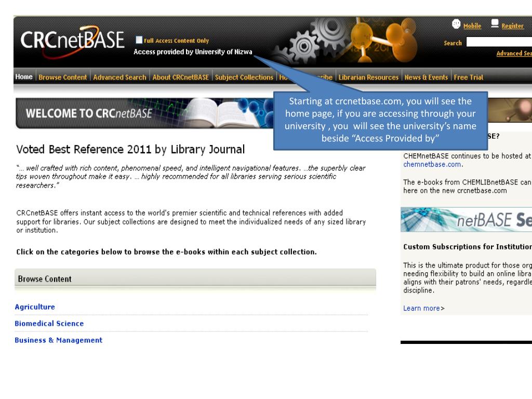Open the Business & Management category
This screenshot has width=532, height=399.
tap(58, 340)
